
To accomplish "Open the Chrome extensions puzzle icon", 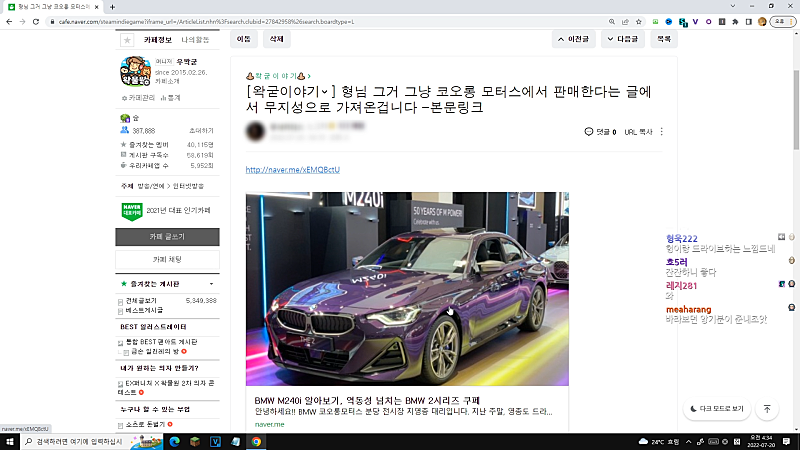I will [x=735, y=22].
